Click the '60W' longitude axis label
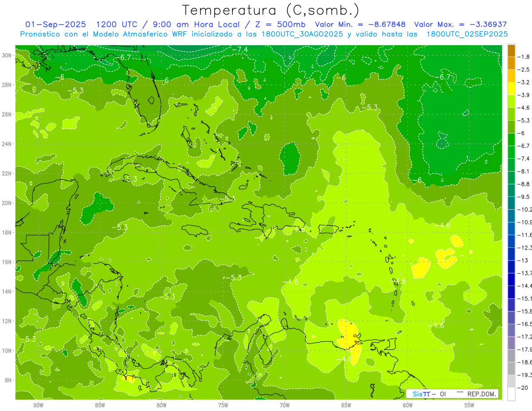 click(x=408, y=405)
